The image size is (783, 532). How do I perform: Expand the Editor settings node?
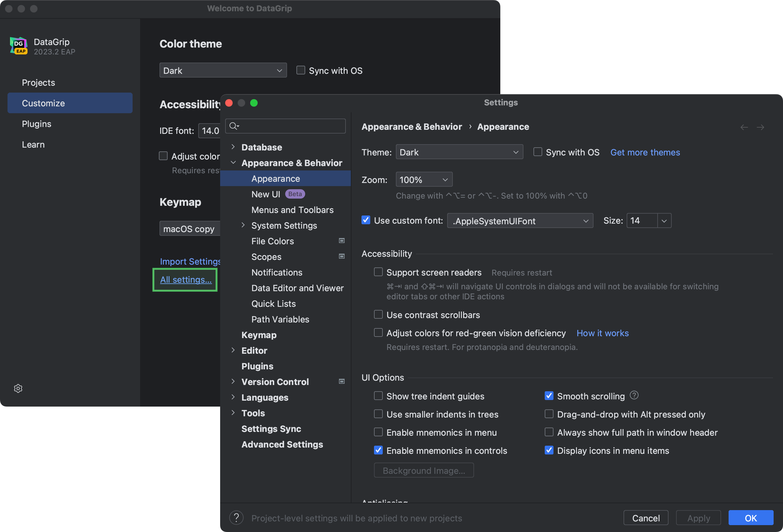click(x=234, y=350)
